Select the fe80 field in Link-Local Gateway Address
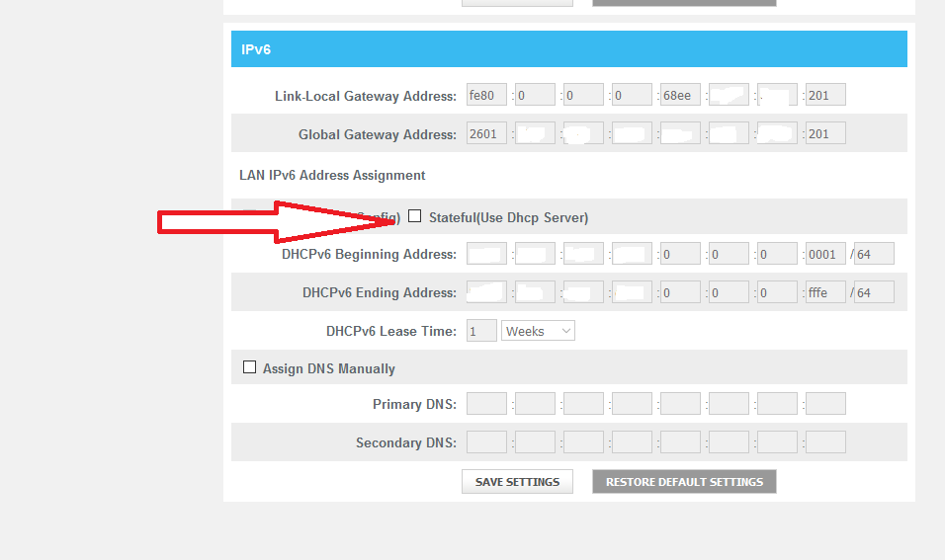The width and height of the screenshot is (945, 560). pos(486,96)
